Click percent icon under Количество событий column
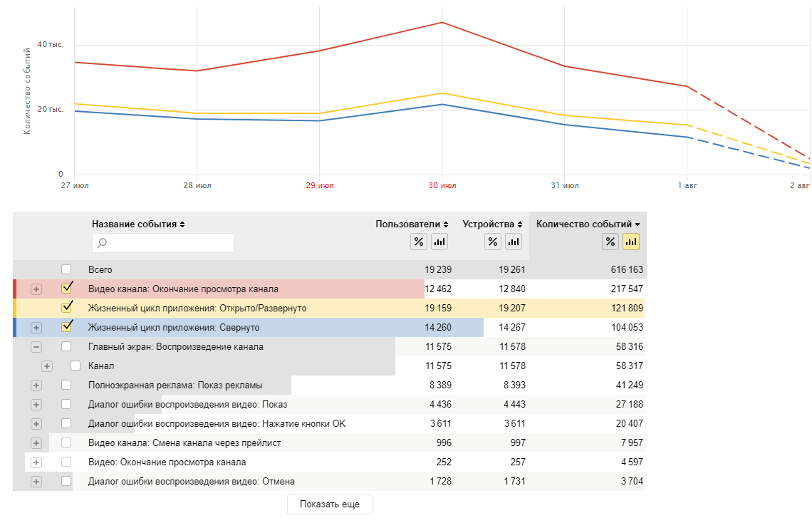812x528 pixels. [610, 242]
